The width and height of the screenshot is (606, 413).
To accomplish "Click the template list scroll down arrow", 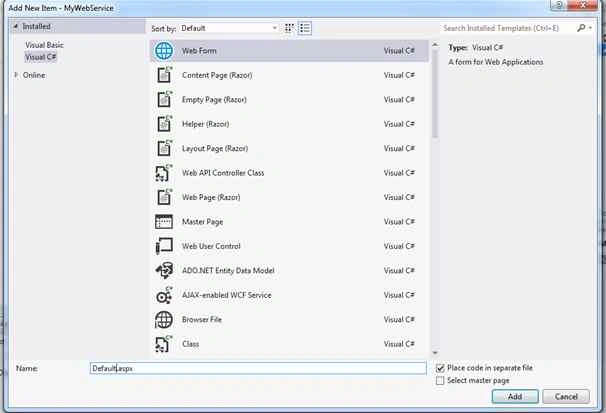I will coord(435,352).
